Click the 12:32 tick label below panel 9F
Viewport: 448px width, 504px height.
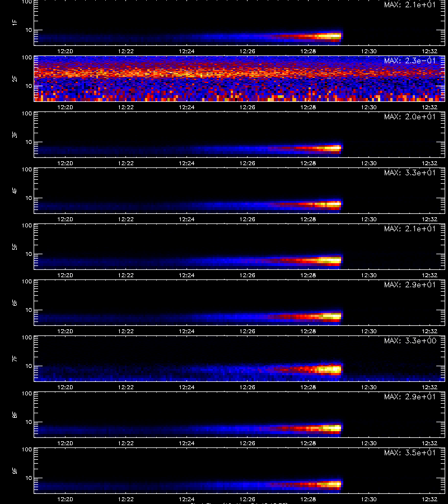pyautogui.click(x=430, y=499)
